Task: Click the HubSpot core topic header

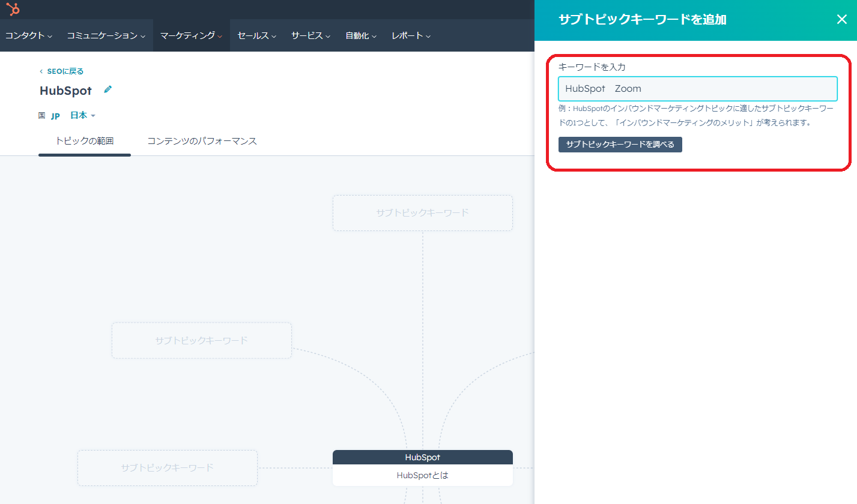Action: [x=423, y=457]
